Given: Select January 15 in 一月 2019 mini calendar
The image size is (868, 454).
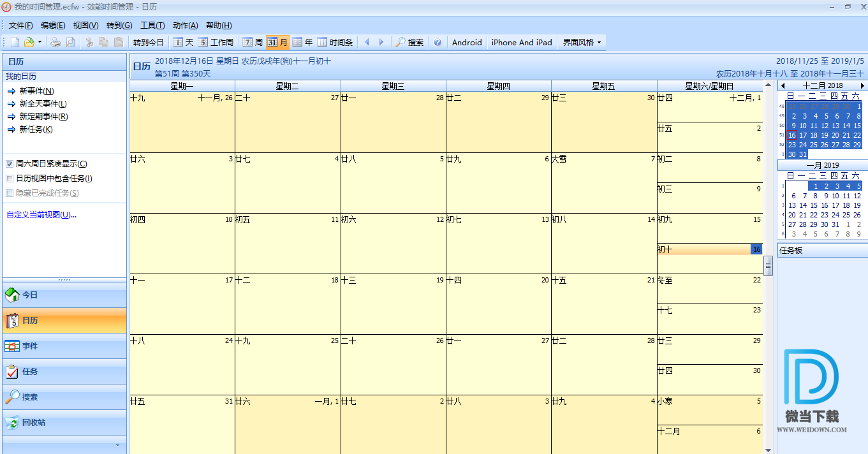Looking at the screenshot, I should click(814, 205).
